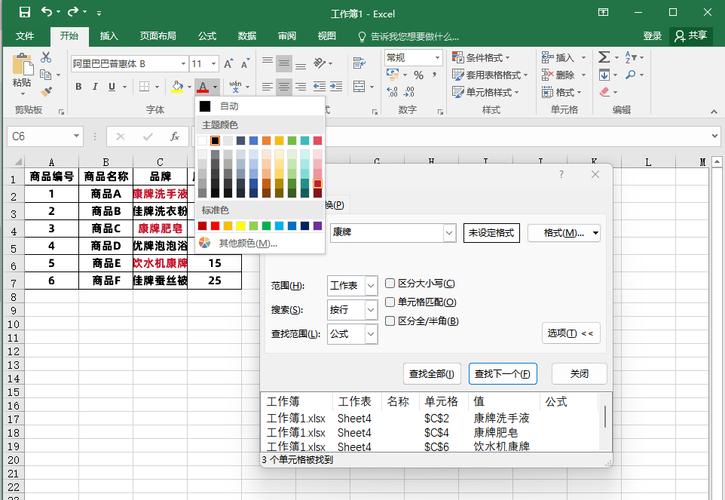
Task: Toggle italic formatting
Action: point(95,86)
